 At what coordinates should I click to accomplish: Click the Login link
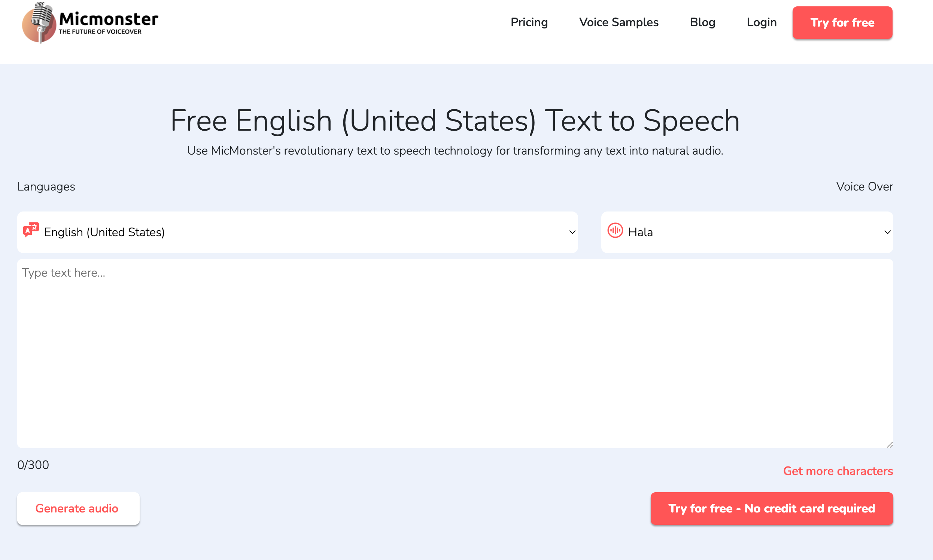pyautogui.click(x=761, y=22)
